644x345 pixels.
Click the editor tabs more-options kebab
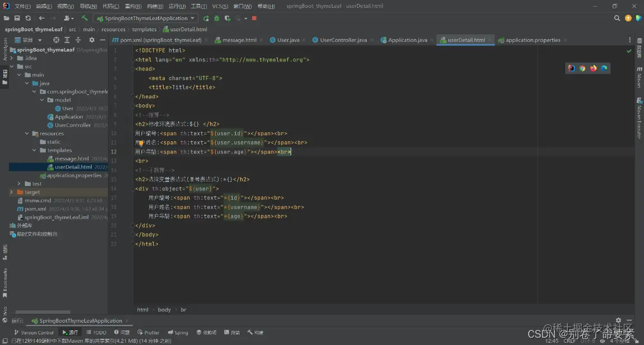click(629, 40)
